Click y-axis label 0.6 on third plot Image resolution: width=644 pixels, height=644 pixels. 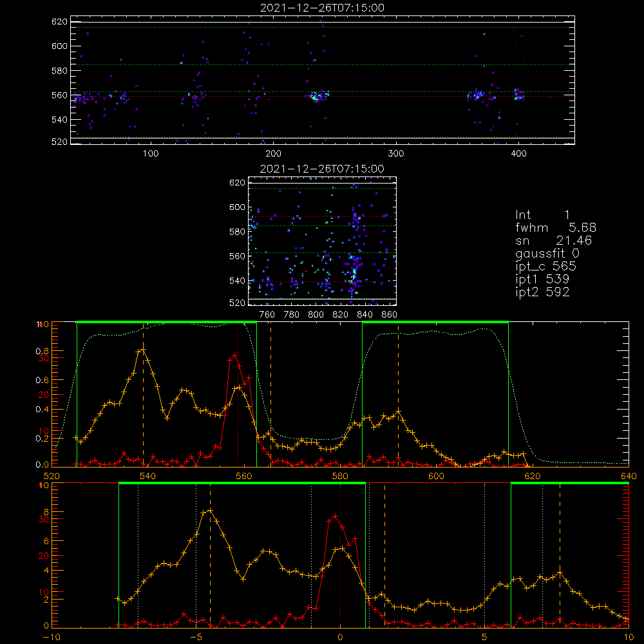[x=43, y=381]
